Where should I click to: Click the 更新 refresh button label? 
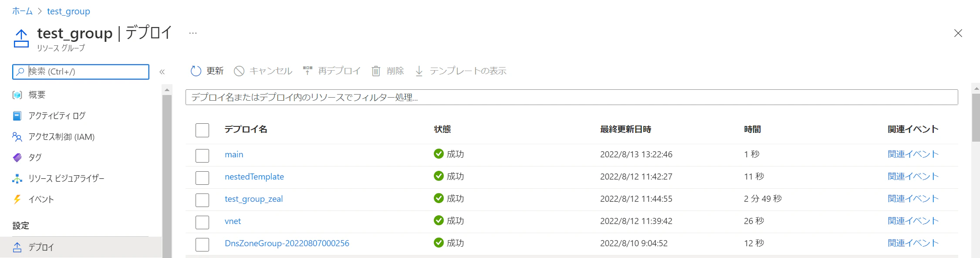tap(215, 71)
